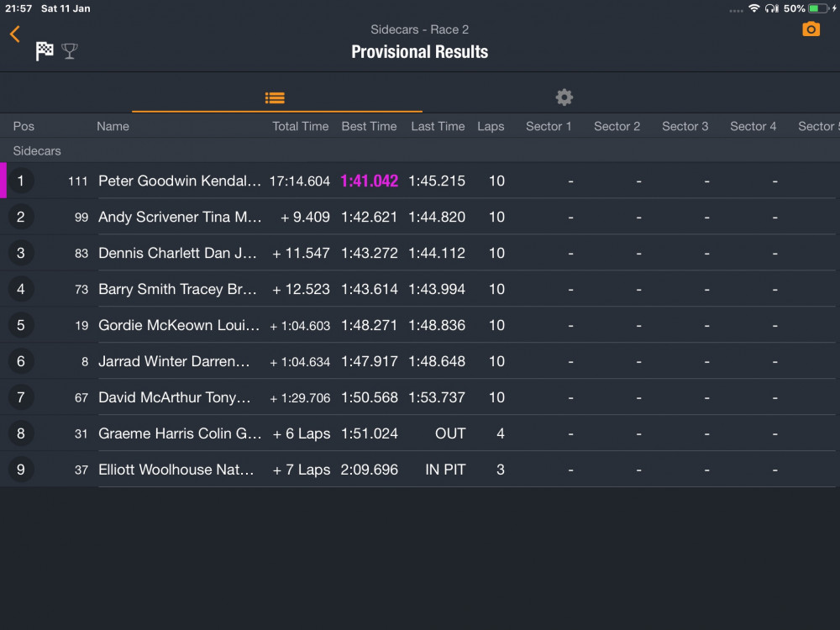Tap the orange back arrow
The image size is (840, 630).
point(15,34)
